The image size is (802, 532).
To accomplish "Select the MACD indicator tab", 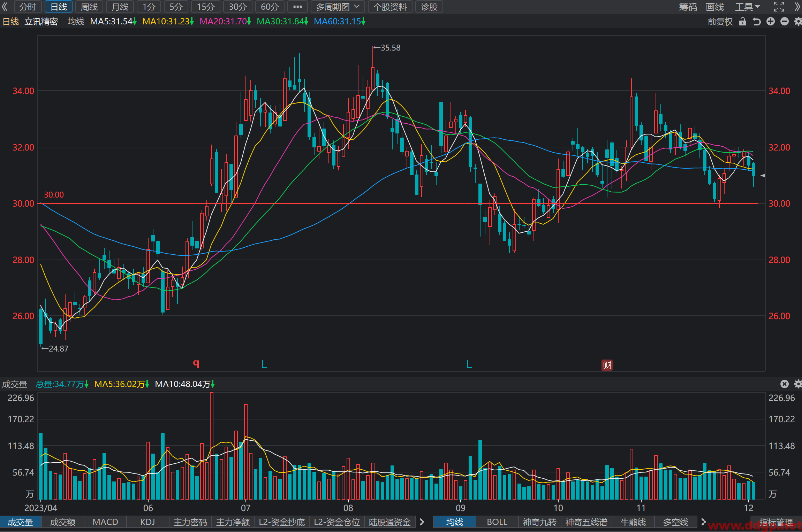I will tap(105, 522).
